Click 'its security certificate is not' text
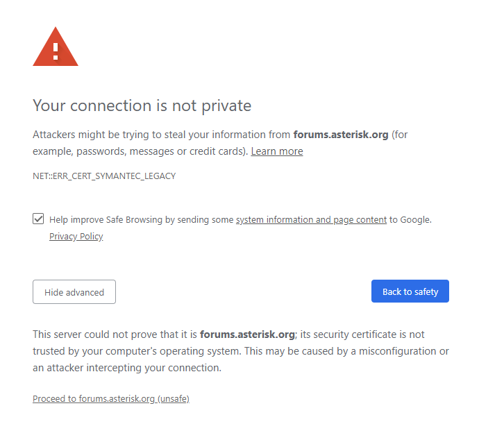The height and width of the screenshot is (424, 504). [362, 334]
